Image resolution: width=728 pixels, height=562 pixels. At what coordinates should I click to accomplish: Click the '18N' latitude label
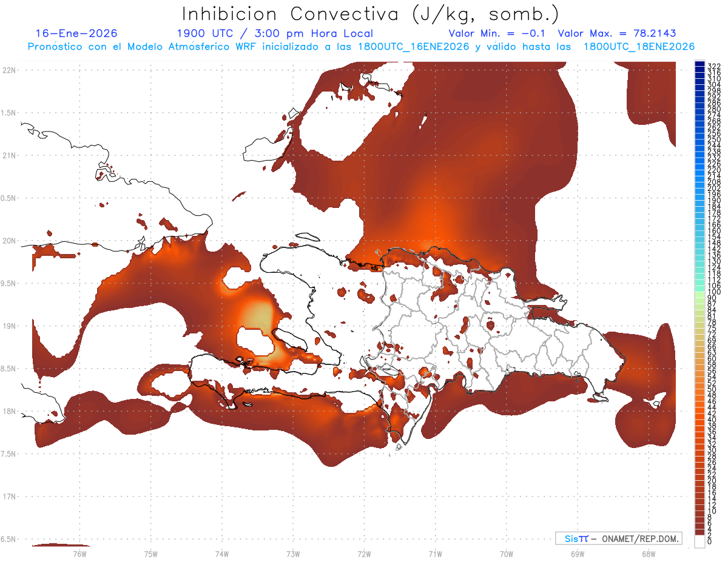(x=9, y=411)
